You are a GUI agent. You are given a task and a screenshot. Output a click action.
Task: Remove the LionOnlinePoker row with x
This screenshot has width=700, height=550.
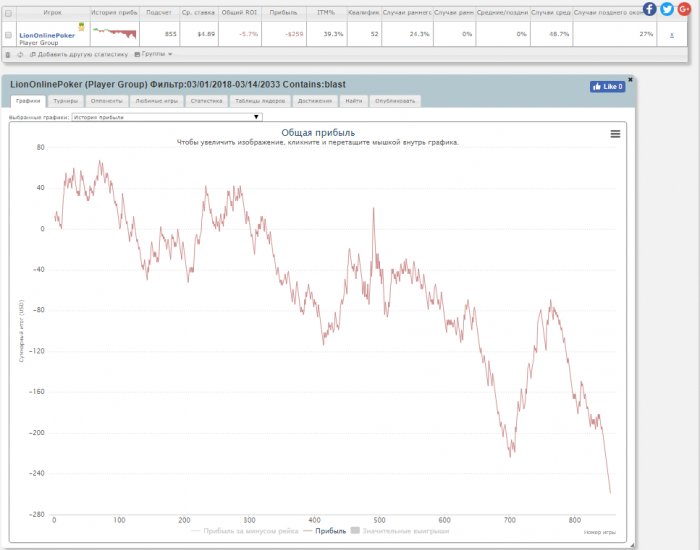[671, 34]
